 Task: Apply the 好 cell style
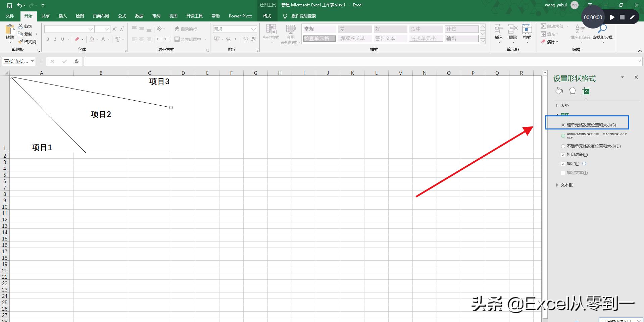pos(390,29)
